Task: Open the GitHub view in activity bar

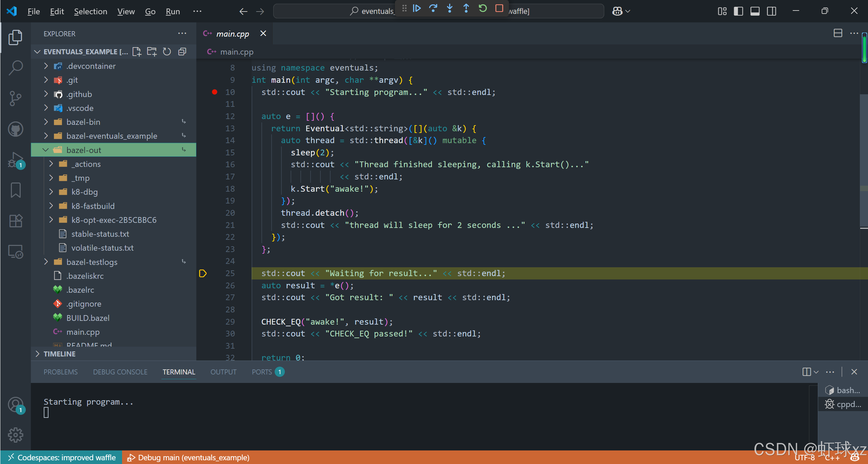Action: pos(15,129)
